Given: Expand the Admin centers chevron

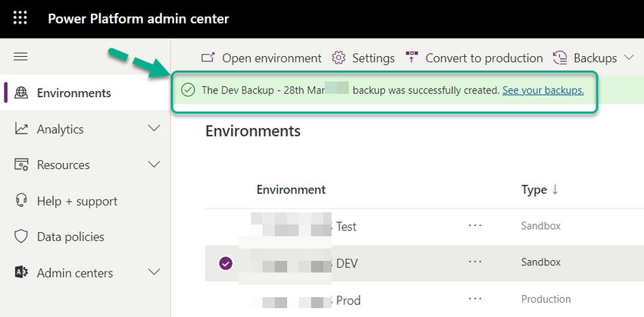Looking at the screenshot, I should tap(154, 273).
